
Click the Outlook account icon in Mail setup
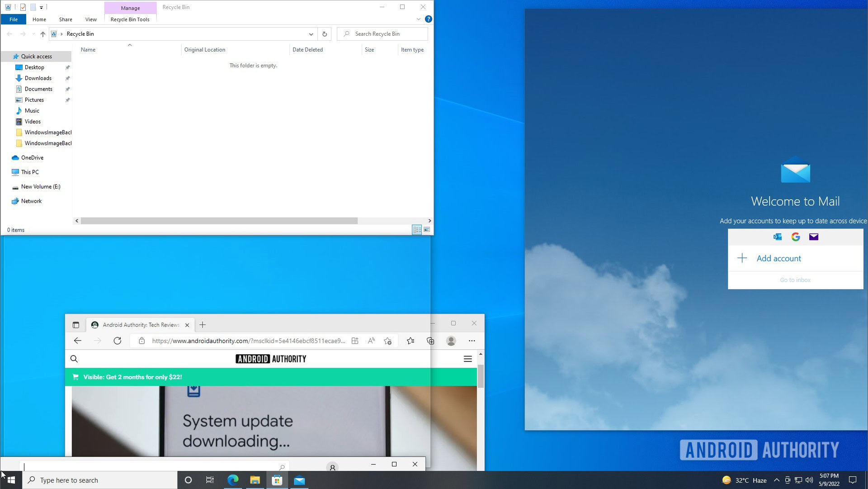tap(777, 236)
